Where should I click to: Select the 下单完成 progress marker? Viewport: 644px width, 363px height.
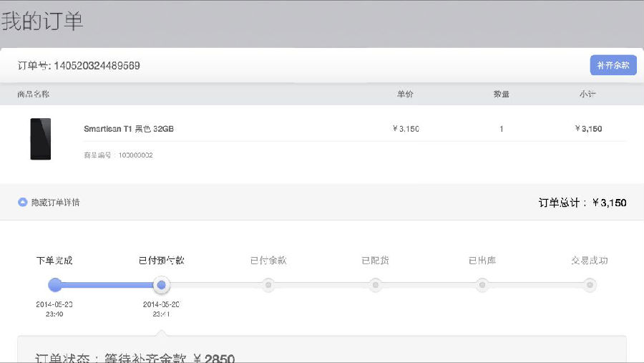pyautogui.click(x=54, y=285)
